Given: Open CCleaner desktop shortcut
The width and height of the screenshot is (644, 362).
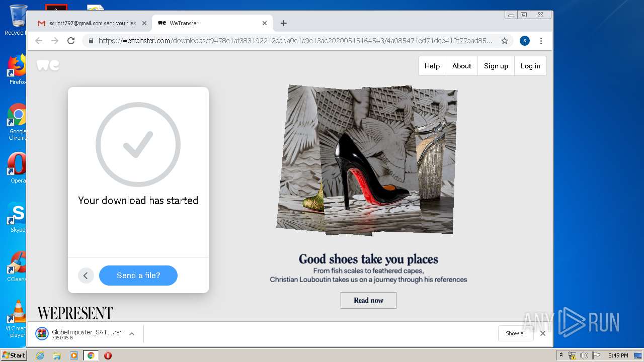Looking at the screenshot, I should coord(18,266).
